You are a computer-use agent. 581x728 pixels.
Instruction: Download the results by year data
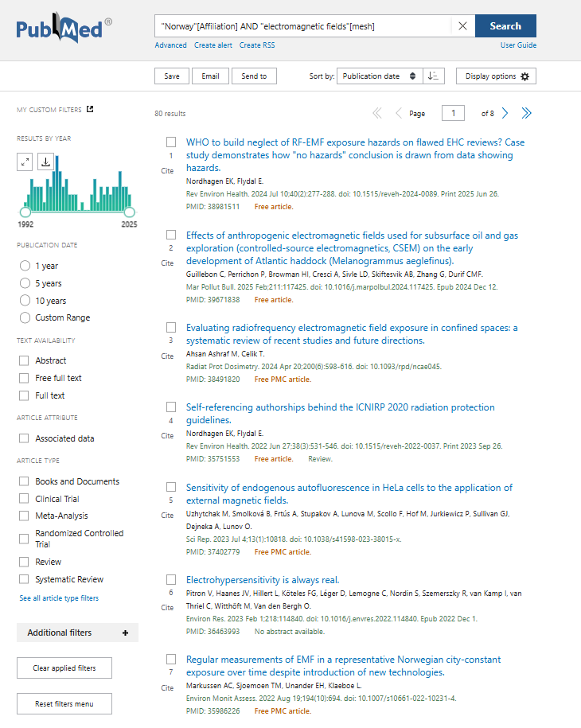pos(45,162)
